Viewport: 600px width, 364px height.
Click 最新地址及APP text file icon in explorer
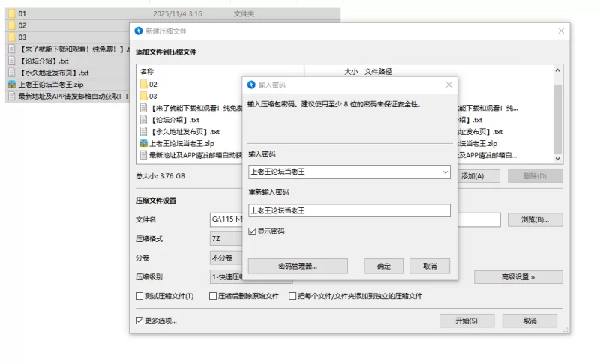click(x=12, y=97)
